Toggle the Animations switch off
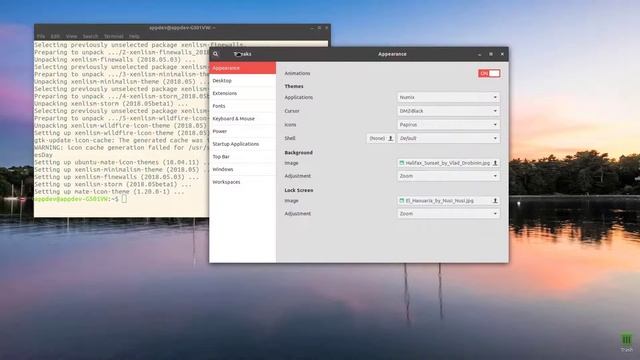 point(489,73)
